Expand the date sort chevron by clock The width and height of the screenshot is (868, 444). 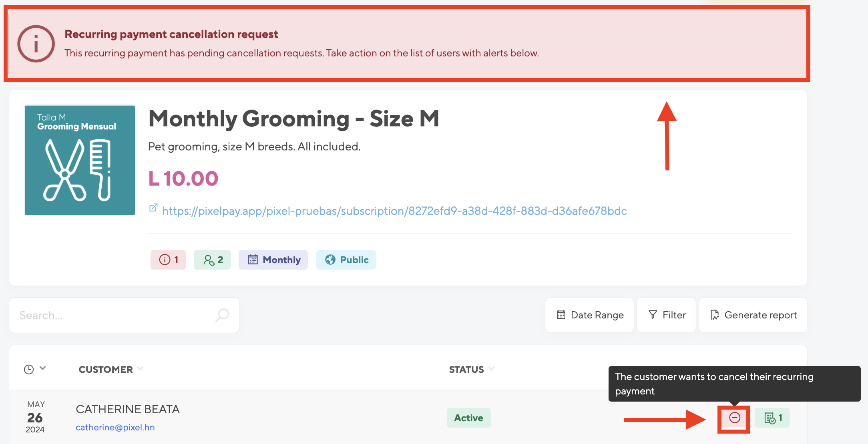43,368
